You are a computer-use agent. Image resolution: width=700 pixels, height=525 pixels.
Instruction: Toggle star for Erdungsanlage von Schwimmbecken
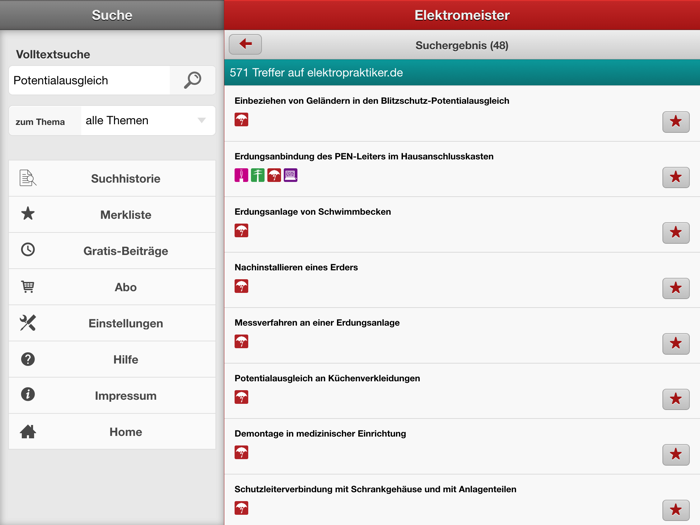tap(676, 233)
